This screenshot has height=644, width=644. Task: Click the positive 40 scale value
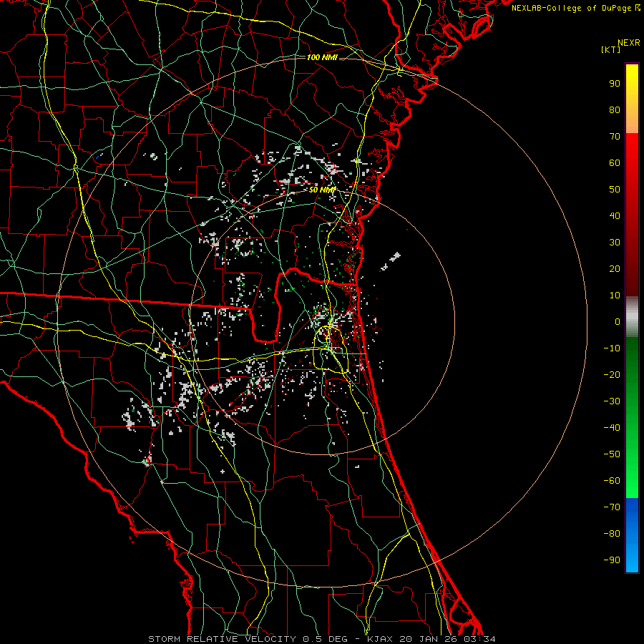pos(615,215)
